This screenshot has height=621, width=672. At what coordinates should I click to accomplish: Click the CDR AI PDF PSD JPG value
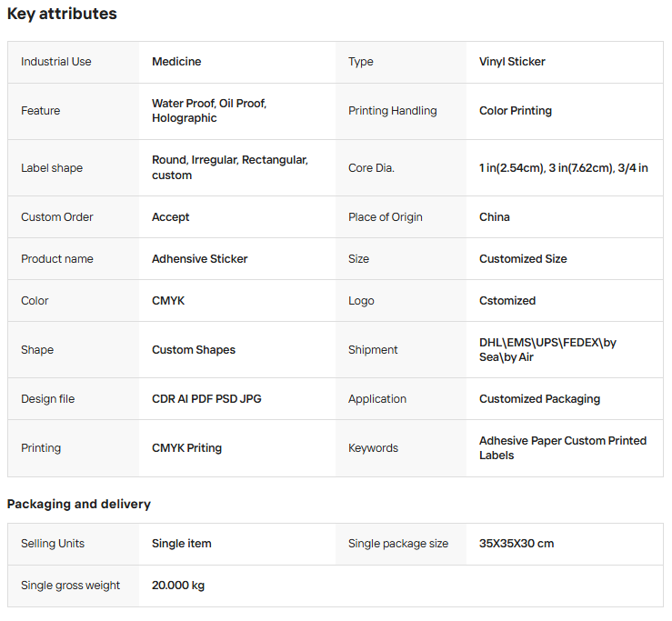pyautogui.click(x=206, y=399)
